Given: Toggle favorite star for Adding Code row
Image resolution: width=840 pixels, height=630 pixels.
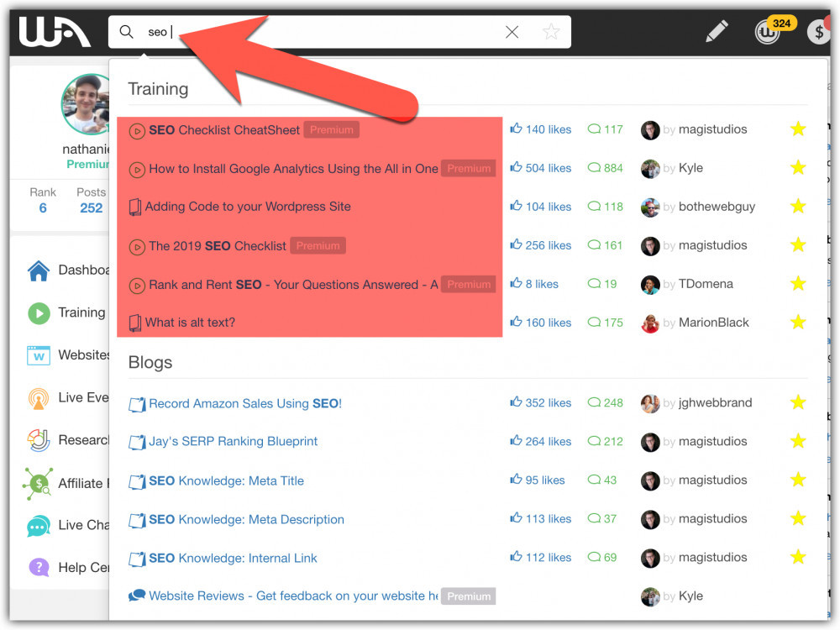Looking at the screenshot, I should (x=798, y=206).
